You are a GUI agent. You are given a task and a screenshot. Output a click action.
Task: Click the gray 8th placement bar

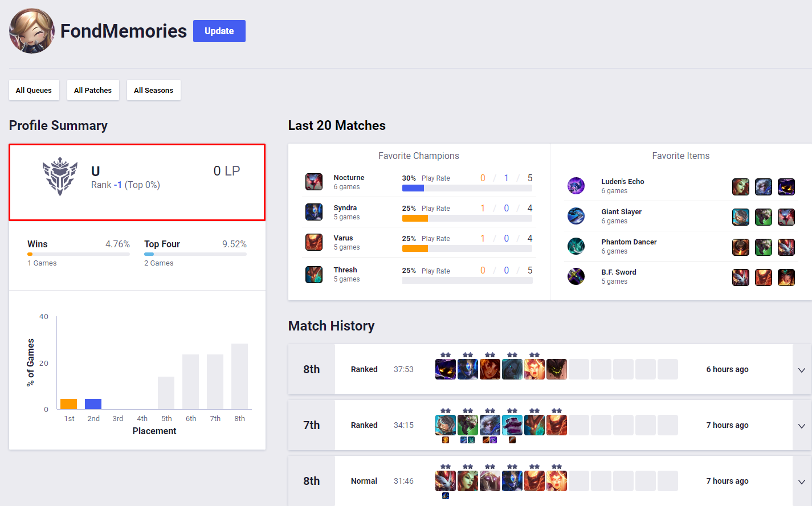pos(239,376)
